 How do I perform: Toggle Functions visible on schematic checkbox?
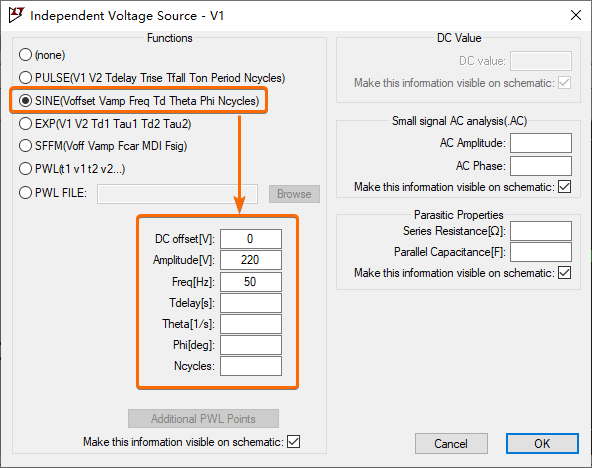[x=293, y=442]
